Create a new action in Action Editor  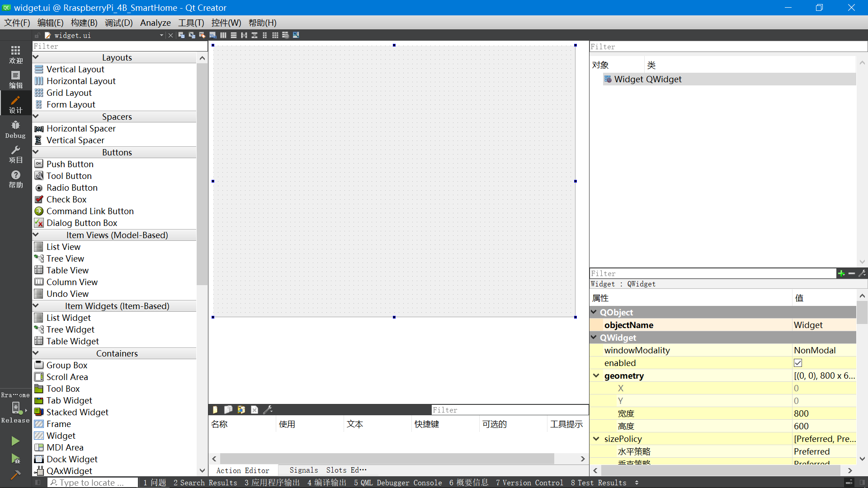coord(215,409)
